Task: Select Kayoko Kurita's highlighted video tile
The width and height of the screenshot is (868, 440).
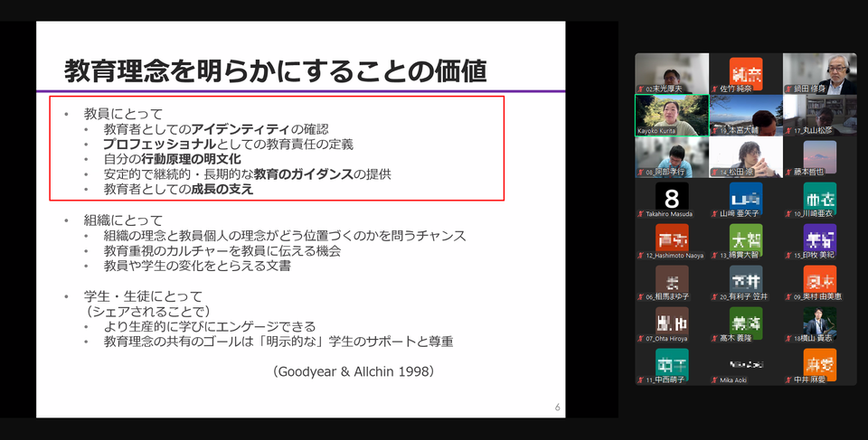Action: pos(671,115)
